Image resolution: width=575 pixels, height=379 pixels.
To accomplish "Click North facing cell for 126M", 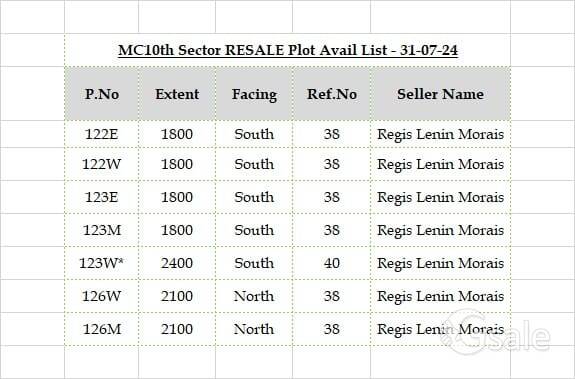I will 254,329.
